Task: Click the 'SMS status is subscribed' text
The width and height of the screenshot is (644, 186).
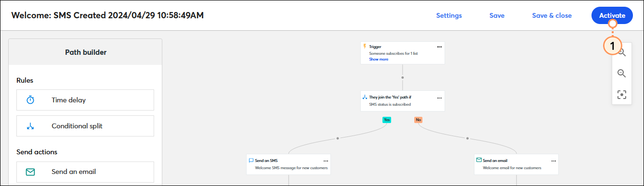Action: pos(390,104)
